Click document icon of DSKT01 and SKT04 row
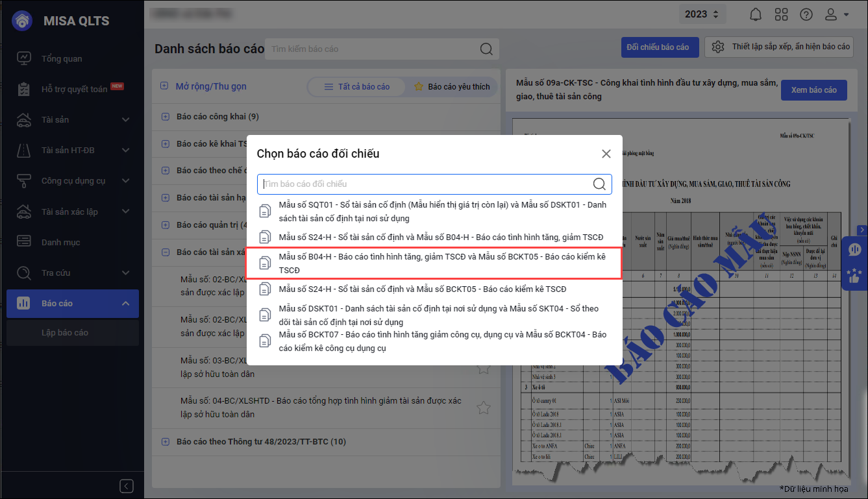The height and width of the screenshot is (499, 868). coord(265,315)
